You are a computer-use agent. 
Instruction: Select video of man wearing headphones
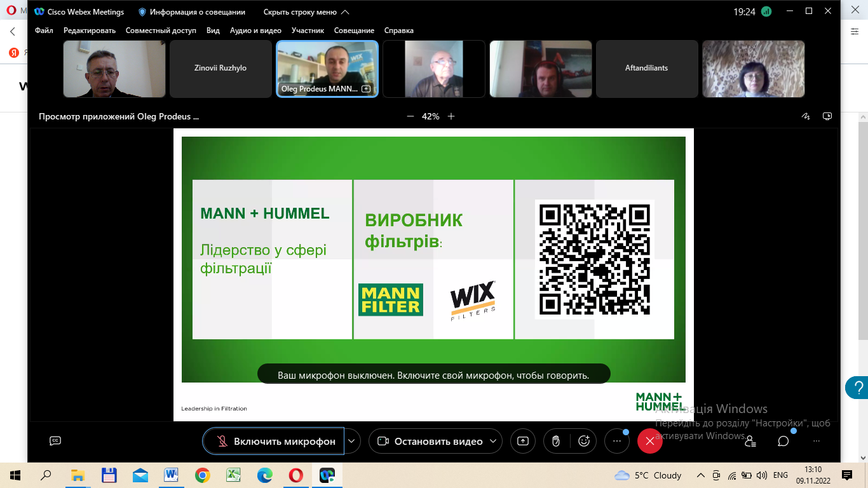541,69
